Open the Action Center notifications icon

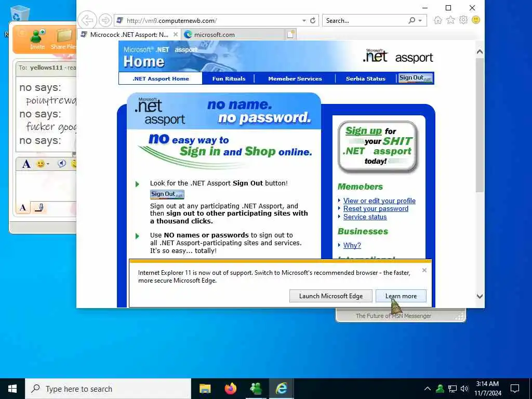click(515, 389)
